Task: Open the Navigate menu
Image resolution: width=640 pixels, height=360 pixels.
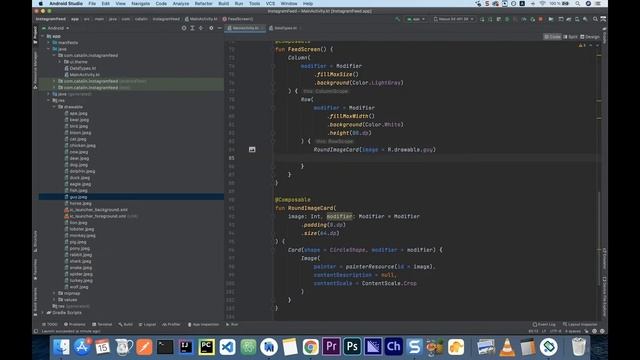Action: tap(140, 3)
